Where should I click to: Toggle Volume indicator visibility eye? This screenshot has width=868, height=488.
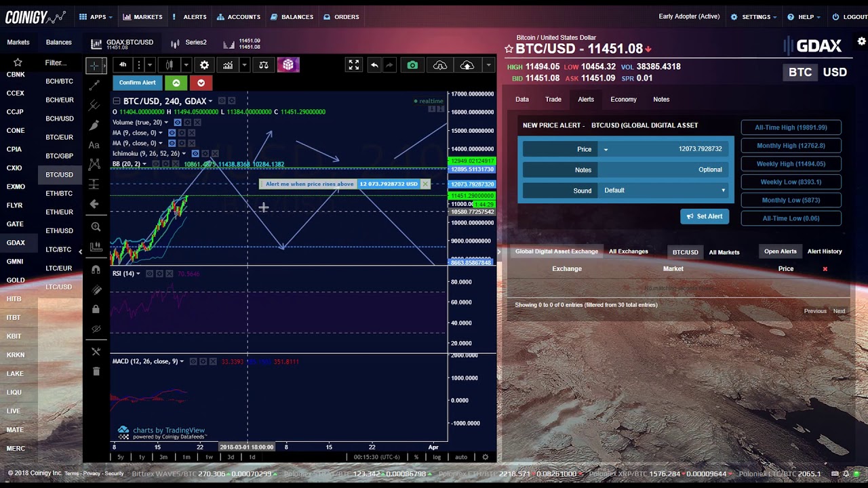178,123
